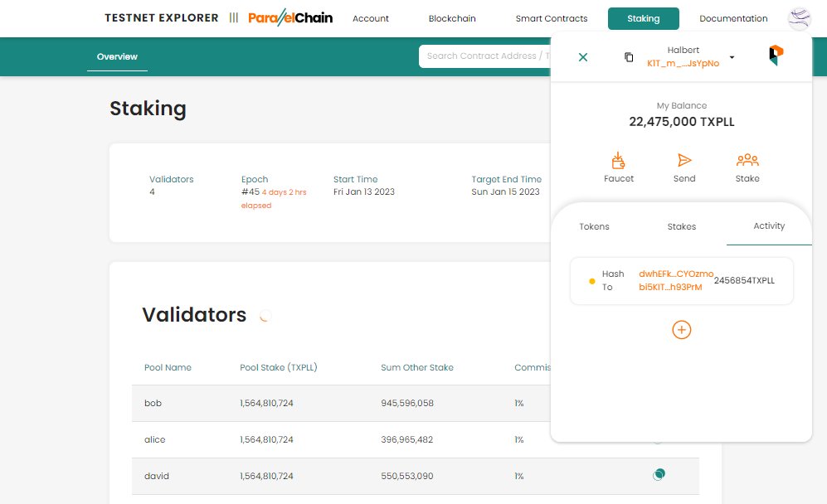Expand the Halbert account dropdown arrow
This screenshot has width=827, height=504.
point(732,57)
